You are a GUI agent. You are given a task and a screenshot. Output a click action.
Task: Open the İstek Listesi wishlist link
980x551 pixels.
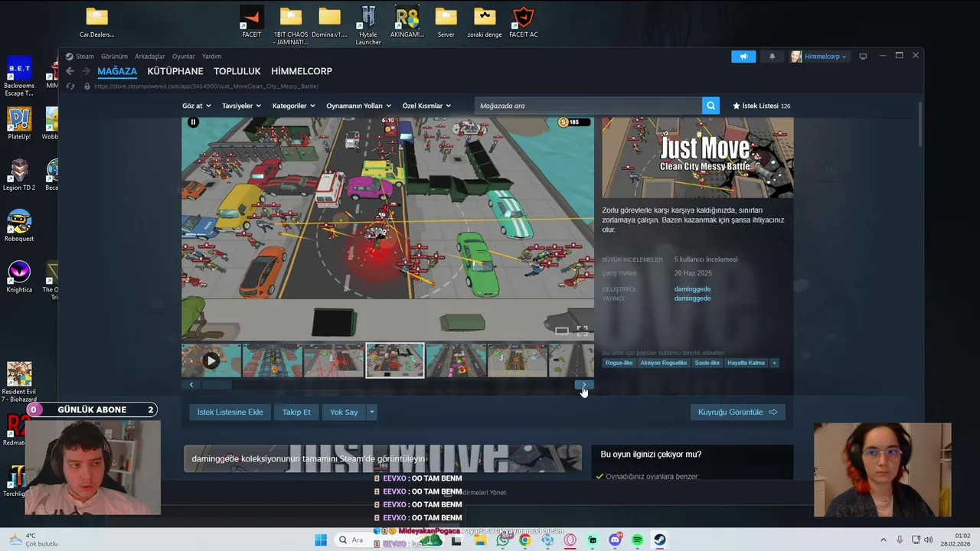click(x=761, y=106)
